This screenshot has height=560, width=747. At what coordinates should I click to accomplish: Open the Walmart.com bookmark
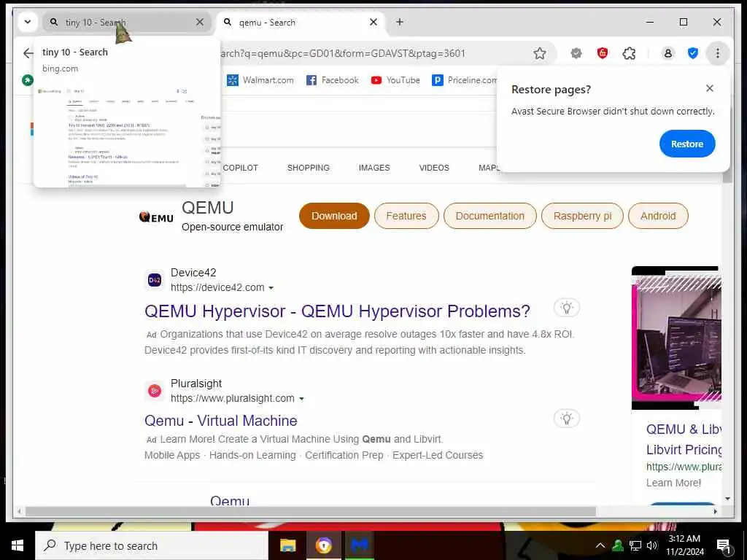pos(260,80)
